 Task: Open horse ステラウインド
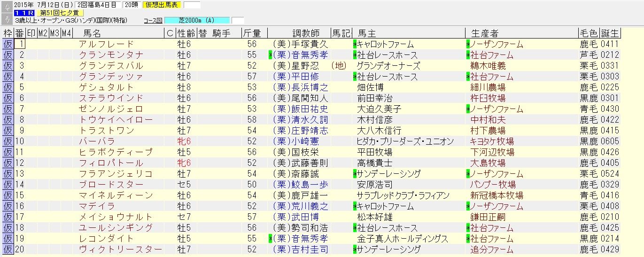tap(111, 98)
